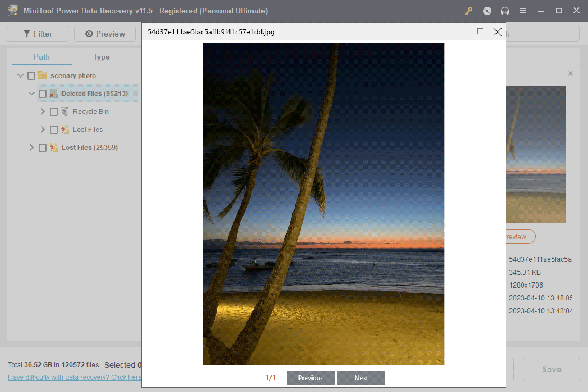Go to the Next image
Image resolution: width=588 pixels, height=392 pixels.
pyautogui.click(x=361, y=378)
